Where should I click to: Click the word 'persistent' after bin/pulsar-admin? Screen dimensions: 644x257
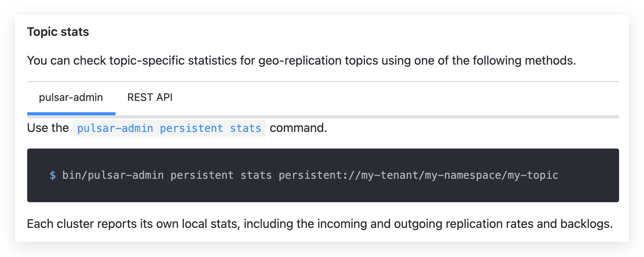(202, 175)
